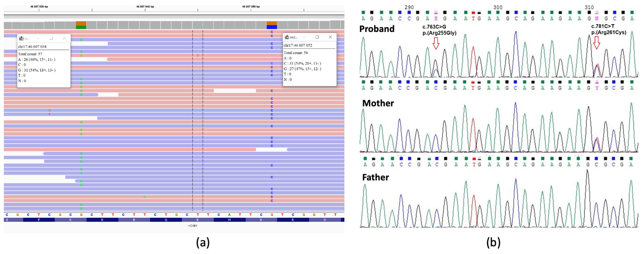Click the orange-green coverage bar at position 034
Image resolution: width=644 pixels, height=254 pixels.
pyautogui.click(x=81, y=25)
